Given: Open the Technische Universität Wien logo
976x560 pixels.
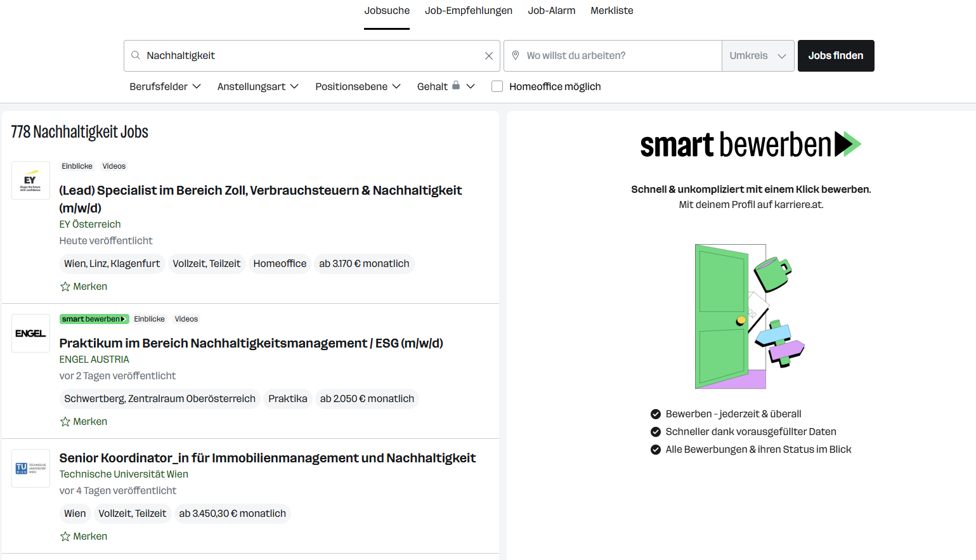Looking at the screenshot, I should click(30, 468).
